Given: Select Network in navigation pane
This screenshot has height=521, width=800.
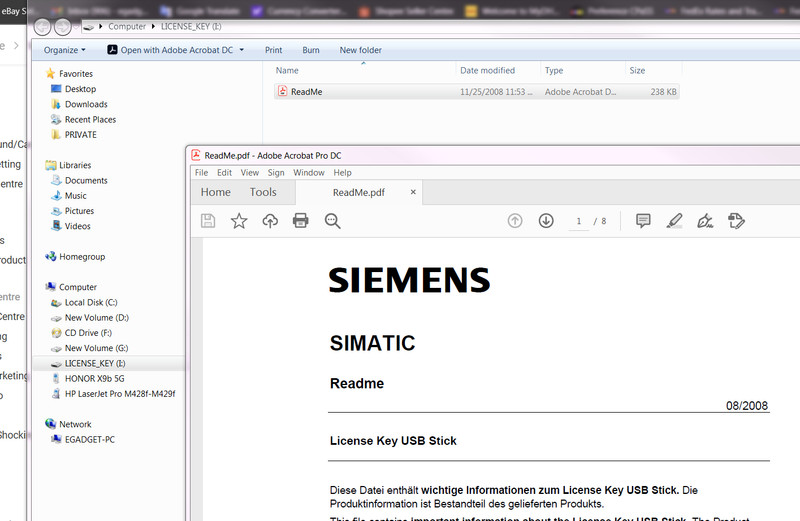Looking at the screenshot, I should click(75, 424).
